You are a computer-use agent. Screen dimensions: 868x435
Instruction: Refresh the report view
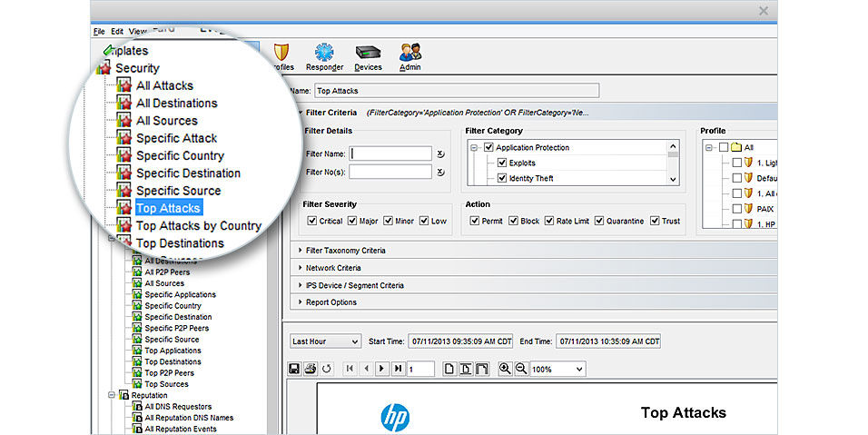(x=327, y=369)
